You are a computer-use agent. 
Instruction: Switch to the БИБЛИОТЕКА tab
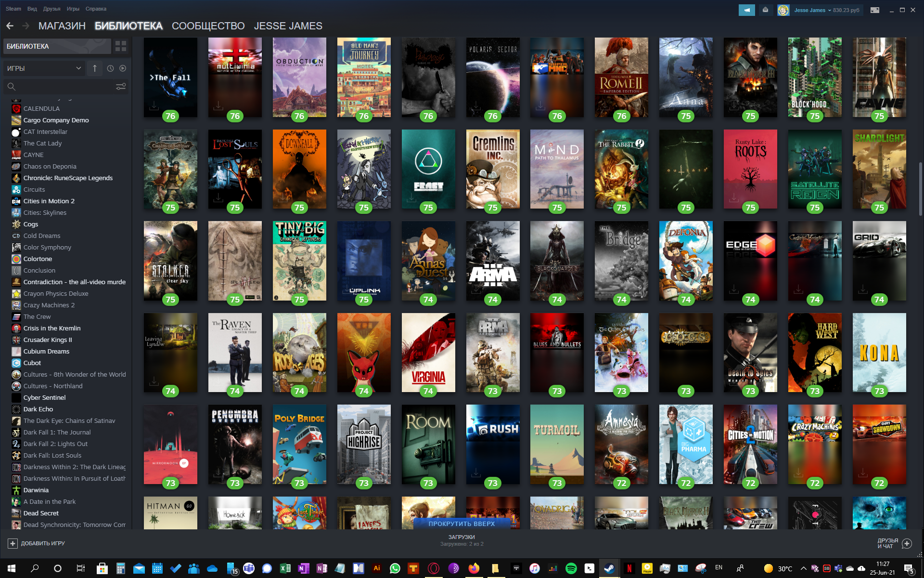[x=128, y=26]
